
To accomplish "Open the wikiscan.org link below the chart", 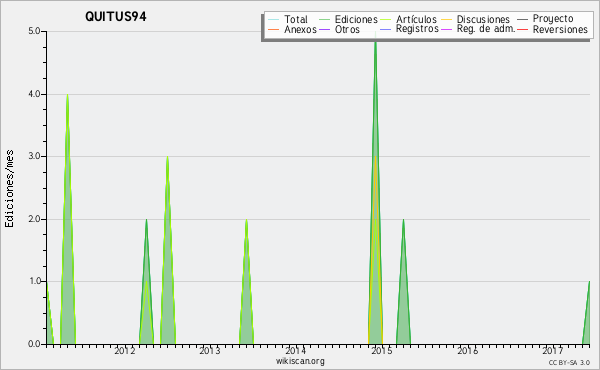I will (x=300, y=361).
